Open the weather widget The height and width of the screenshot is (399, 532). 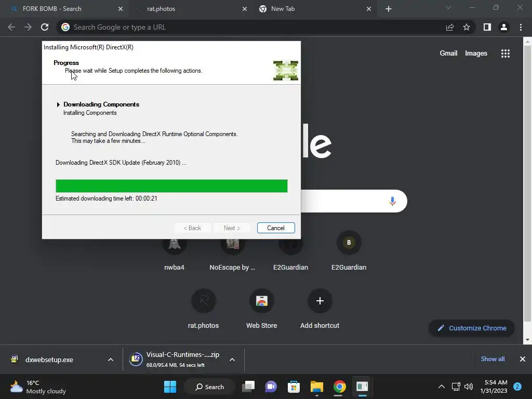(x=38, y=387)
